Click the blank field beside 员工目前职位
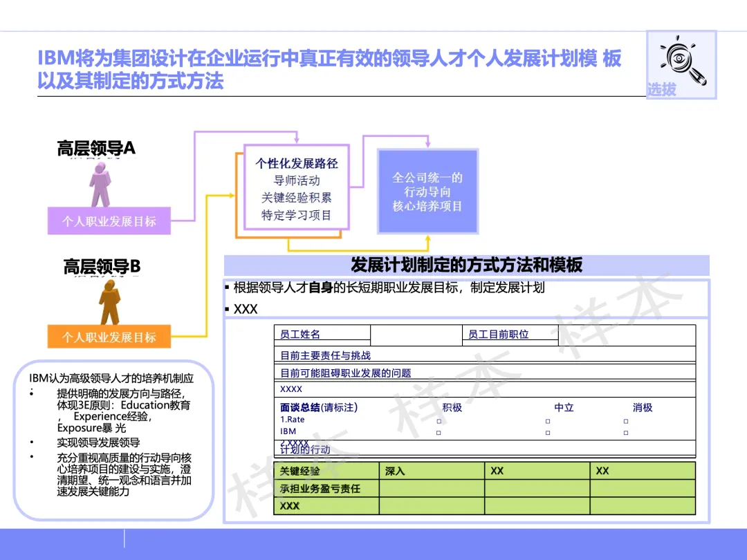 pyautogui.click(x=627, y=335)
